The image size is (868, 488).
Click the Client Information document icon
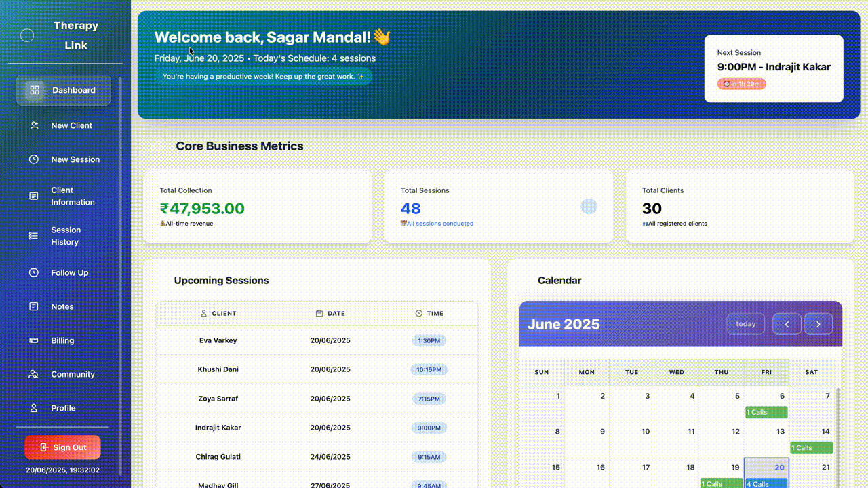click(34, 196)
